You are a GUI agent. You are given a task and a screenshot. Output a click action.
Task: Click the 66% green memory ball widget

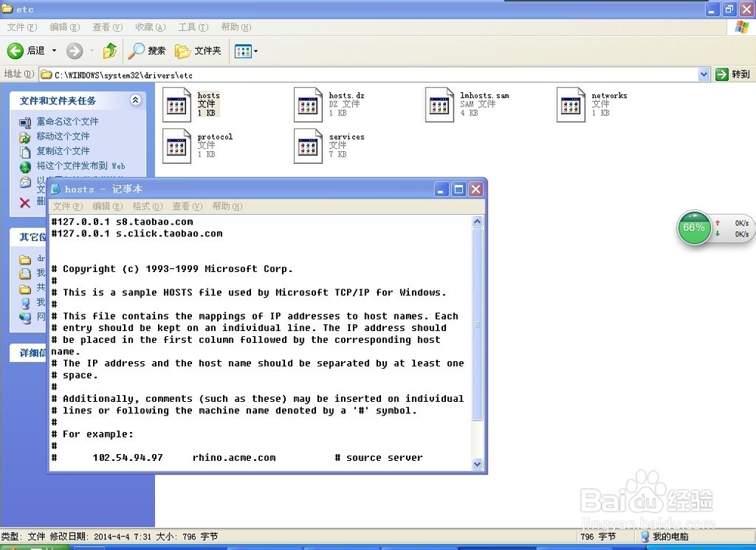(x=694, y=227)
